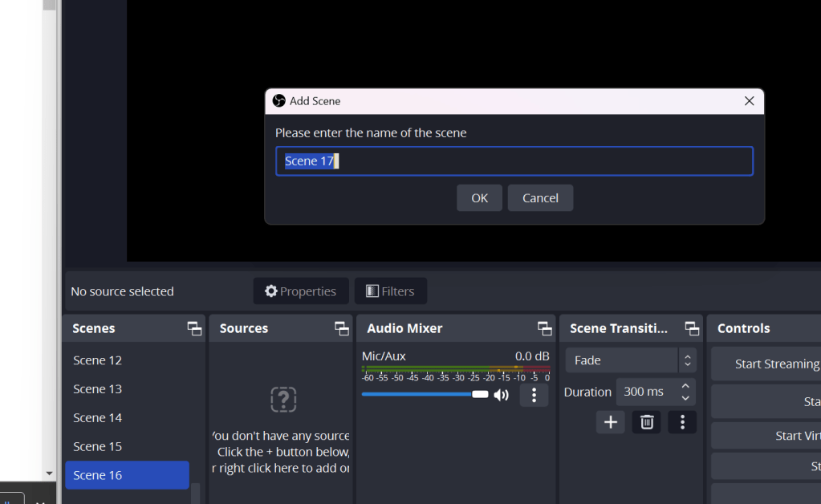Open Mic/Aux options three-dot menu

[x=534, y=395]
